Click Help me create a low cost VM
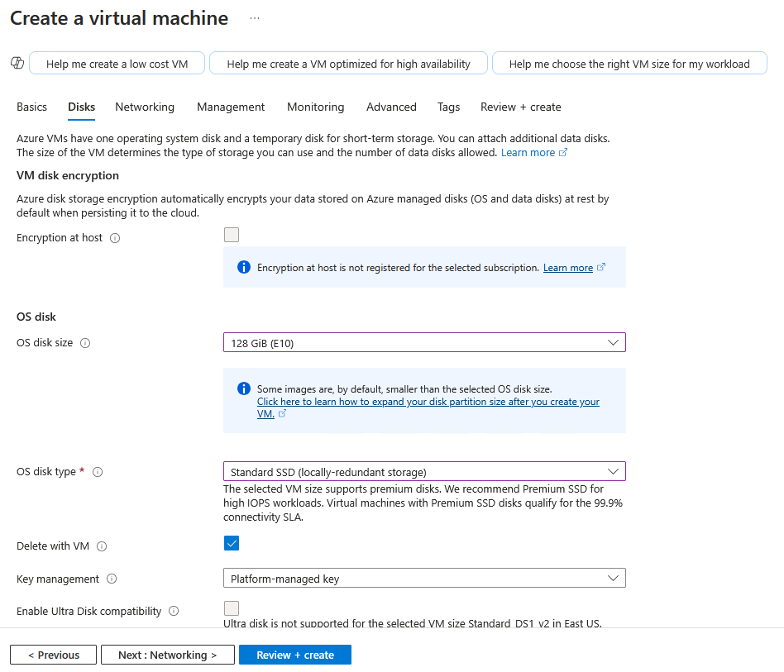Image resolution: width=784 pixels, height=672 pixels. pos(117,64)
